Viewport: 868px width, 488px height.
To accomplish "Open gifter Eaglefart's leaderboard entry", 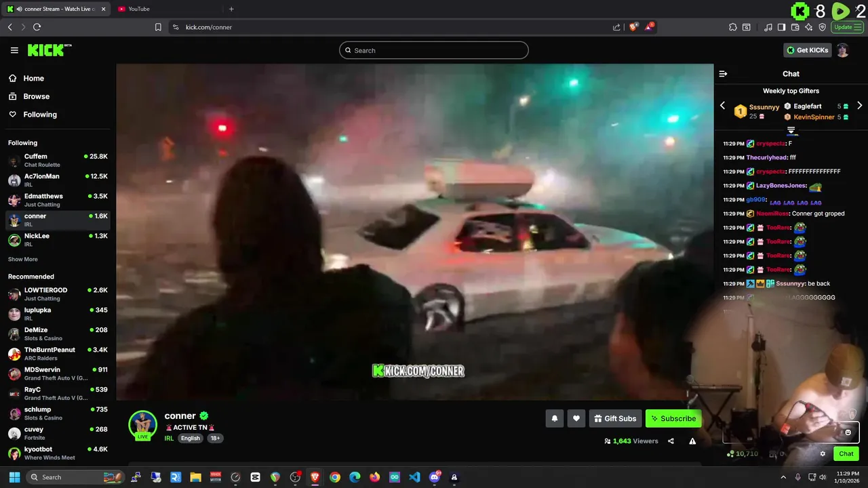I will point(816,106).
